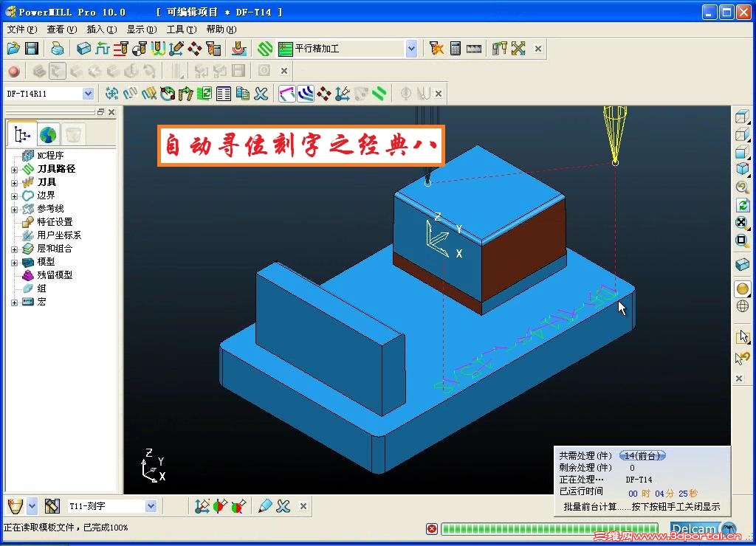The image size is (756, 546).
Task: Open the Block definition tool
Action: [83, 48]
